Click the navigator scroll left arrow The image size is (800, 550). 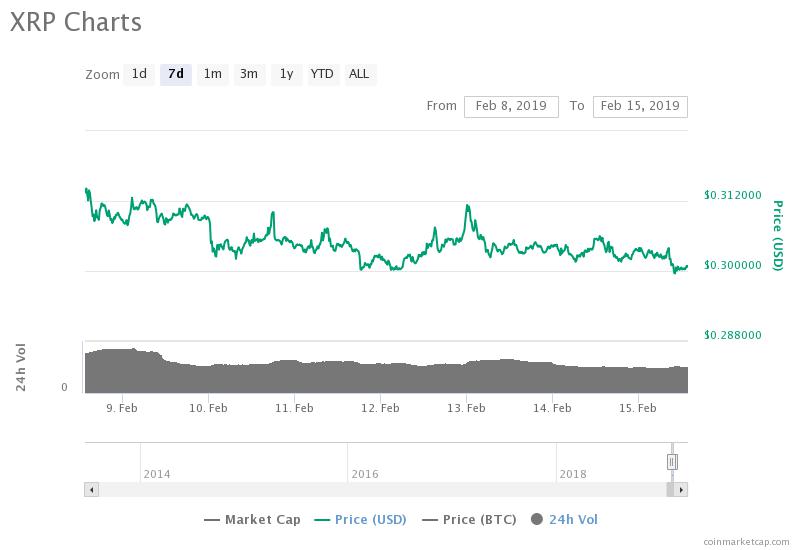pos(91,490)
